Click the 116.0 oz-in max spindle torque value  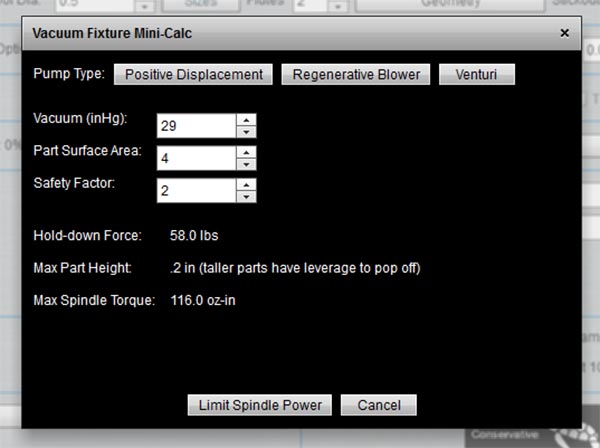pos(203,300)
